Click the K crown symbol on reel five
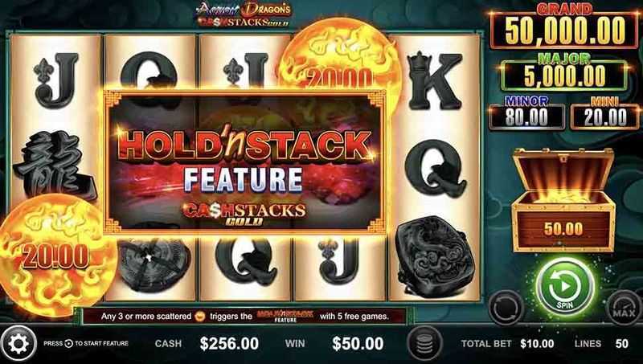The image size is (643, 364). 434,80
